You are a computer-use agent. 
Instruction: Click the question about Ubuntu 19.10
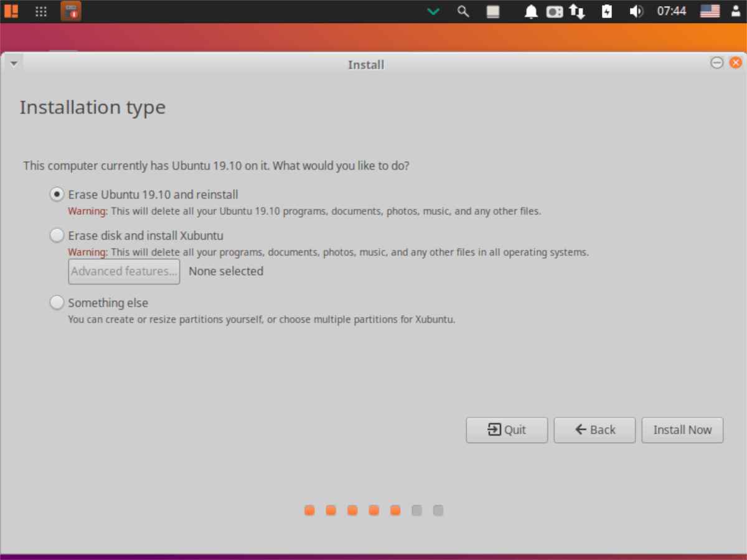(x=216, y=166)
